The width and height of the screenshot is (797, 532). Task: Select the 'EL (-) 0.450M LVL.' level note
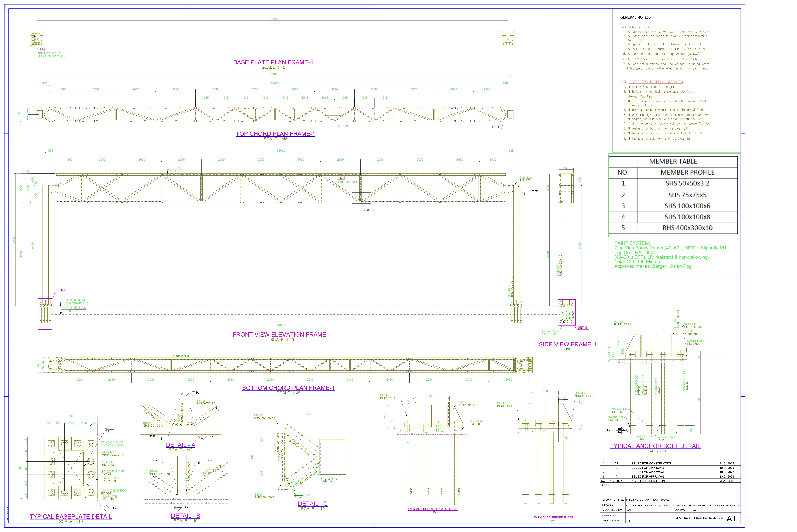(x=74, y=308)
